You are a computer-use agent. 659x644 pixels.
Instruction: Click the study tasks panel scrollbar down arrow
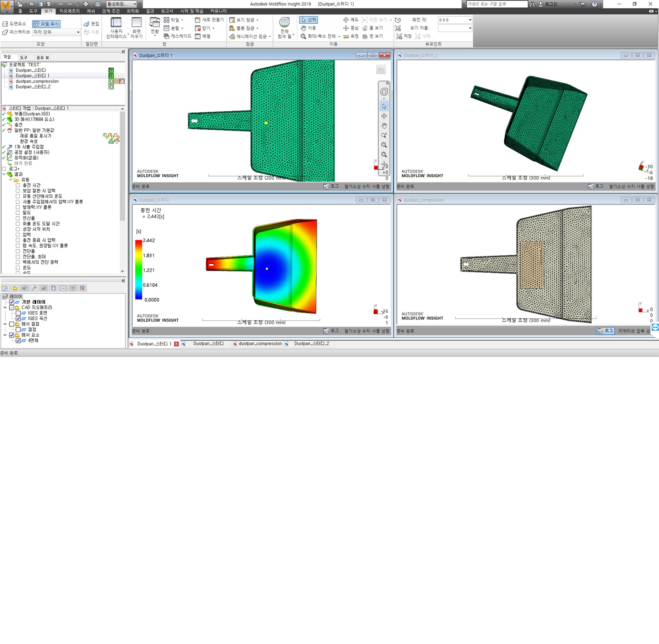(122, 271)
